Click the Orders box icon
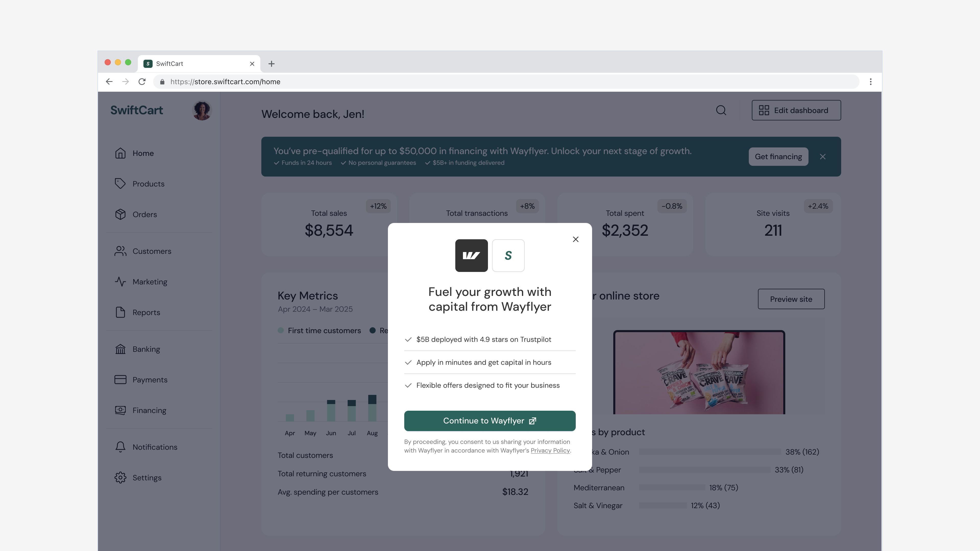980x551 pixels. click(120, 215)
